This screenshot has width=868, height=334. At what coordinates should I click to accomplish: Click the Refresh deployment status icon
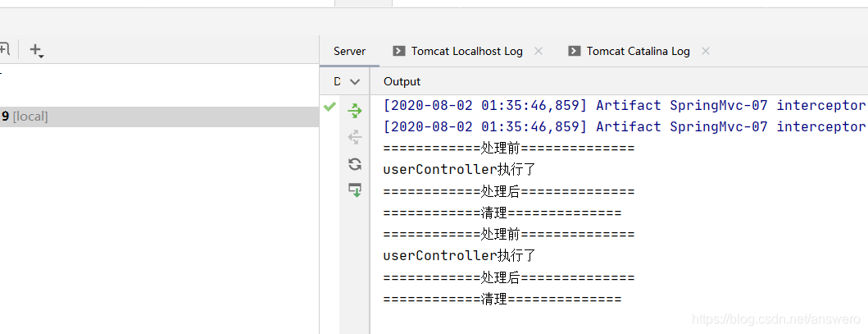355,164
